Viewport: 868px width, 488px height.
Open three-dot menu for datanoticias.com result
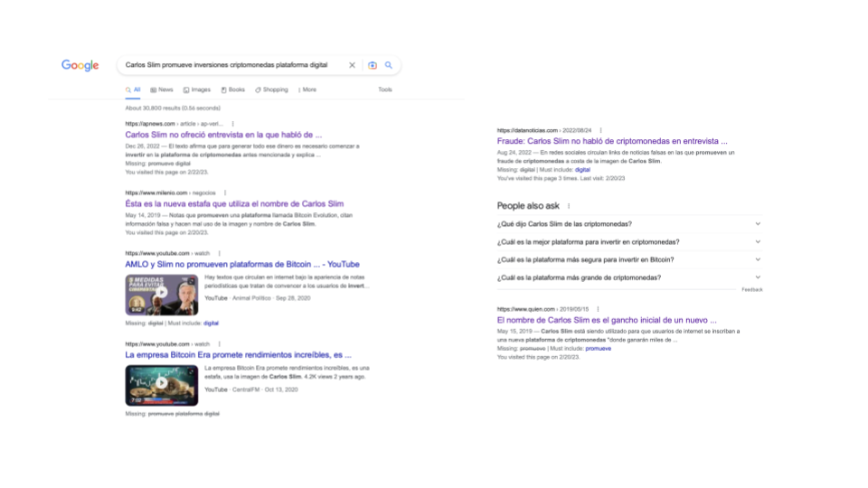(600, 130)
